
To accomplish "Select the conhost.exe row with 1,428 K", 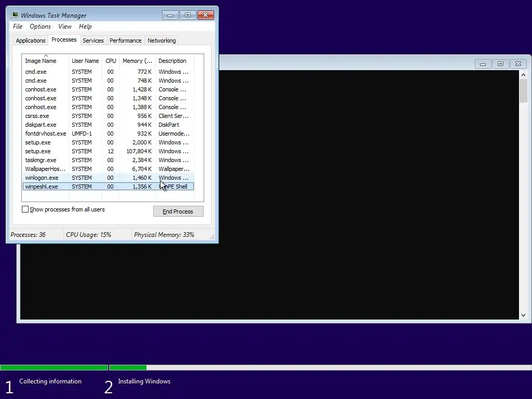I will [108, 89].
